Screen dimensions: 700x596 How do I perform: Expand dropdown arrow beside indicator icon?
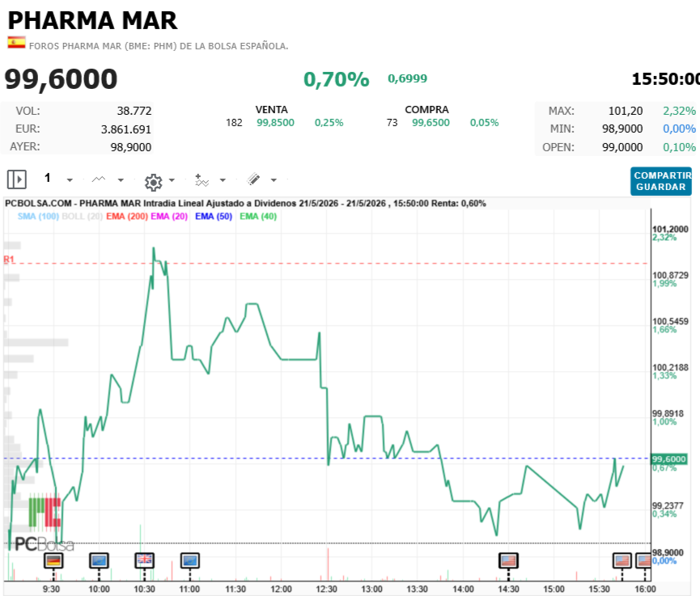pyautogui.click(x=223, y=180)
